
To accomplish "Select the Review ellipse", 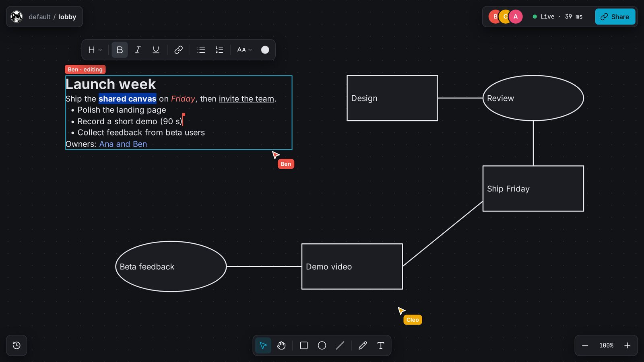I will (x=533, y=98).
